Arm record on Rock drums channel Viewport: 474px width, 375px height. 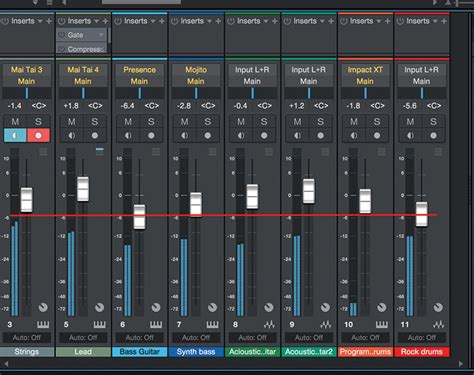(433, 136)
